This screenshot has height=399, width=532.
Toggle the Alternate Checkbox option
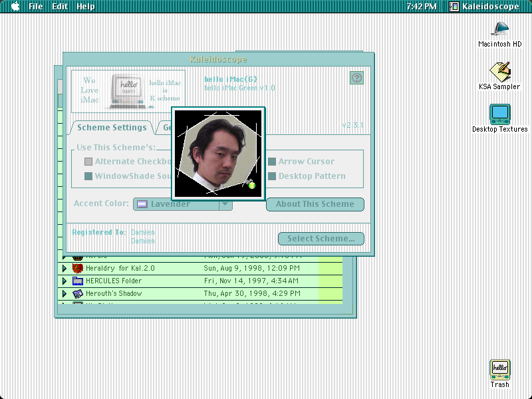pos(88,162)
